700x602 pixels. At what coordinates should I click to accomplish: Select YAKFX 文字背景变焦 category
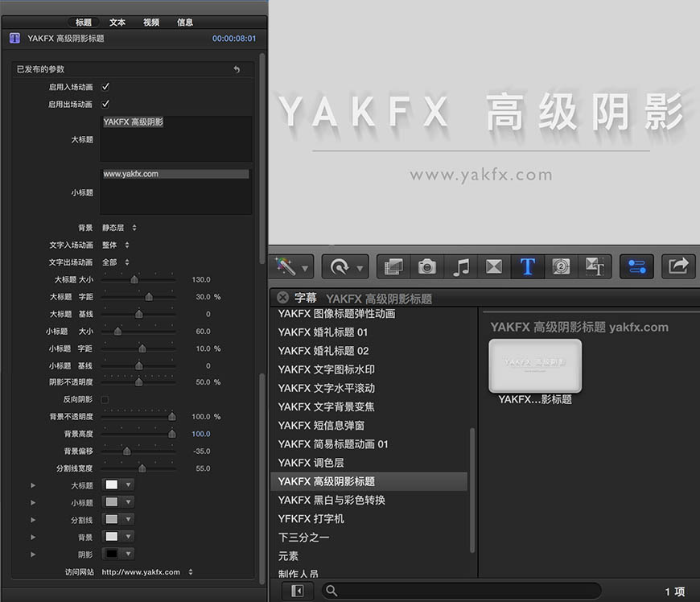pos(369,407)
